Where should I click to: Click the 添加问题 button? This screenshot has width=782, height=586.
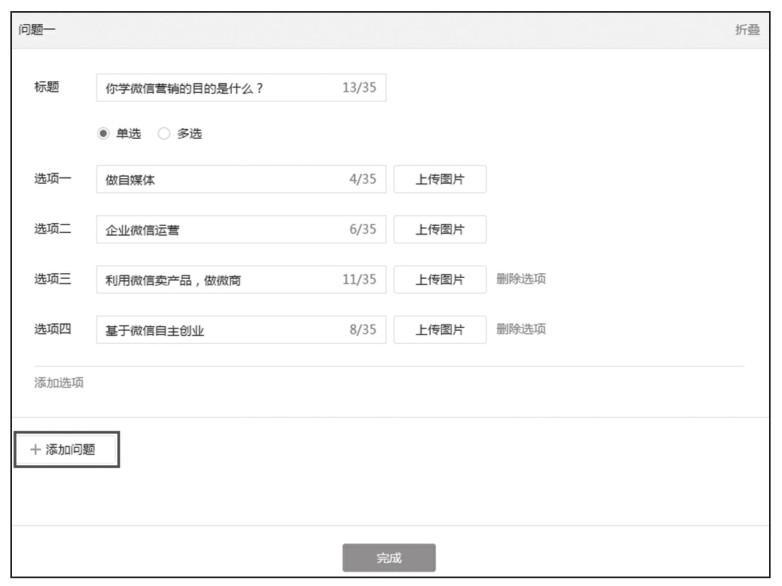pos(67,449)
